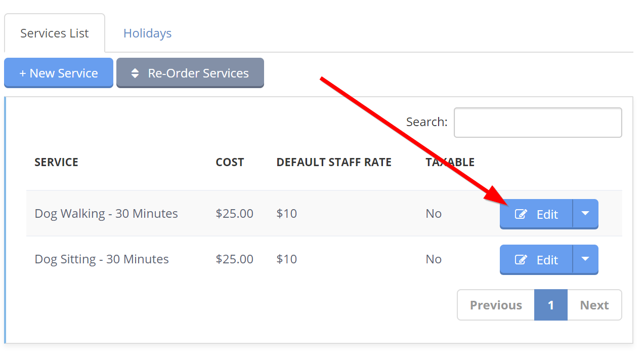Select page 1 in pagination
Screen dimensions: 644x354
pyautogui.click(x=551, y=305)
